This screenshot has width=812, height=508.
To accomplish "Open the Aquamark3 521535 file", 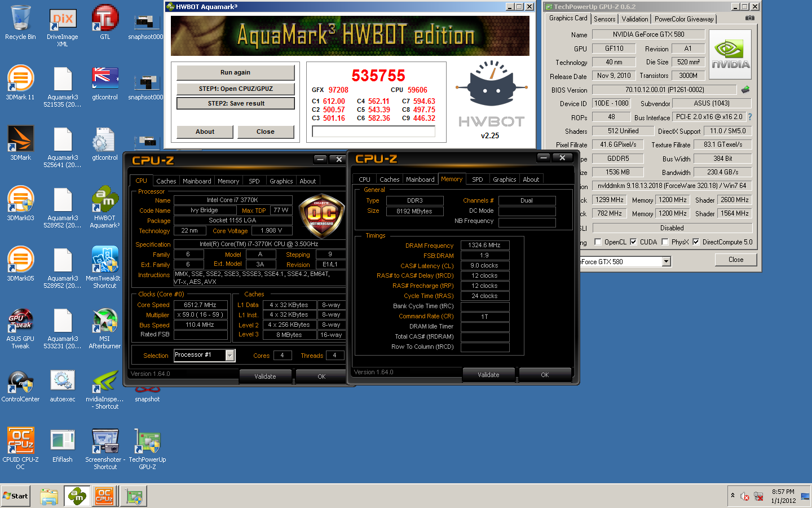I will click(63, 86).
